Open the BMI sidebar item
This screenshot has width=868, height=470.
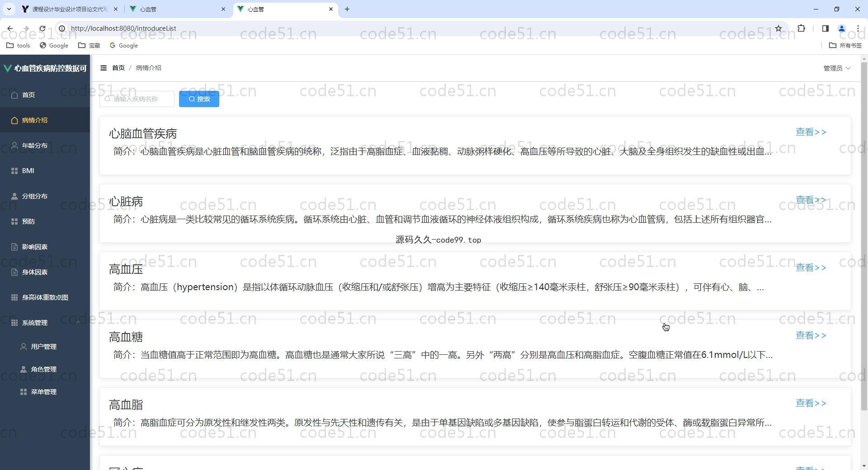[45, 171]
